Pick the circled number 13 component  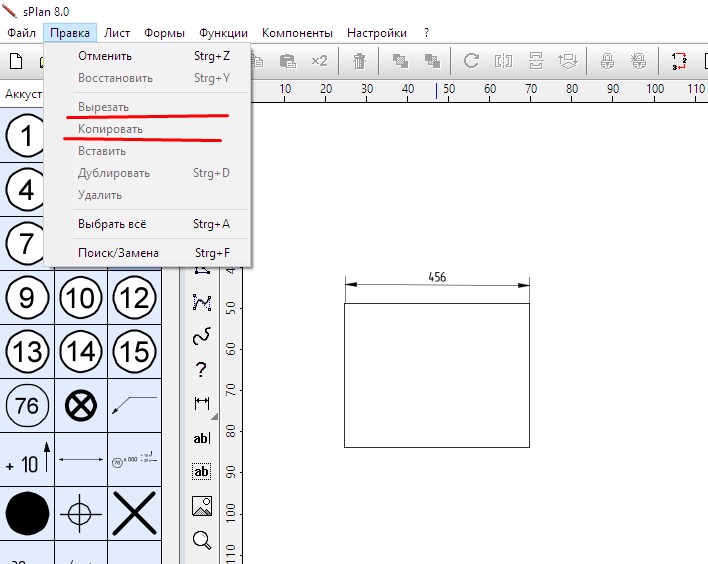27,351
